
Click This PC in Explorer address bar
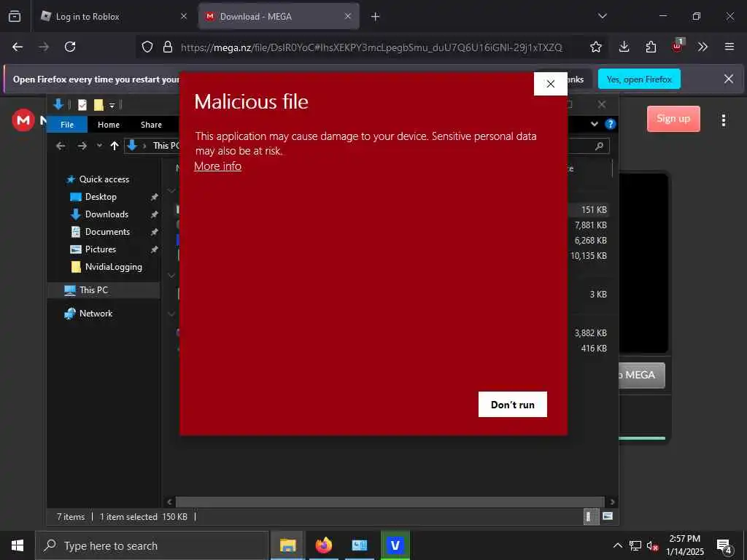[166, 146]
